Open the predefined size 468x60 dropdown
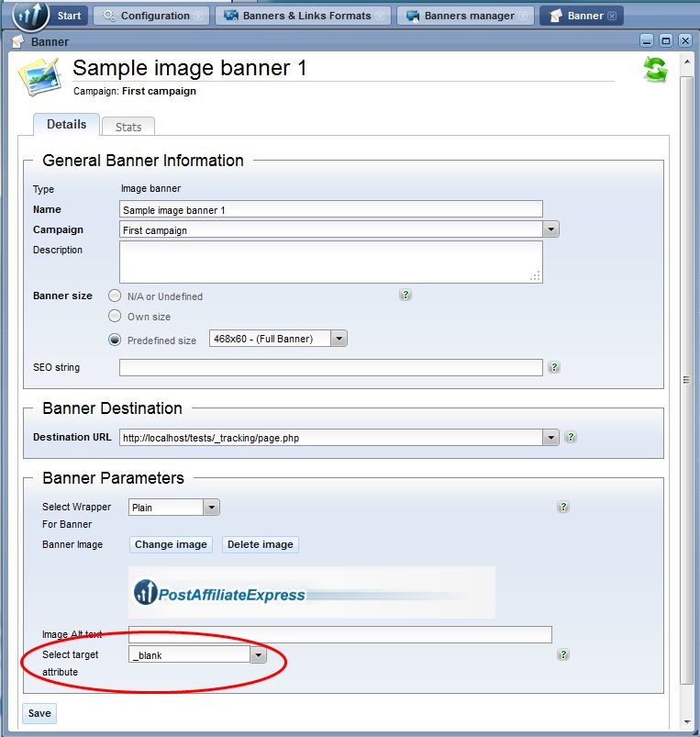Image resolution: width=700 pixels, height=737 pixels. pyautogui.click(x=339, y=339)
